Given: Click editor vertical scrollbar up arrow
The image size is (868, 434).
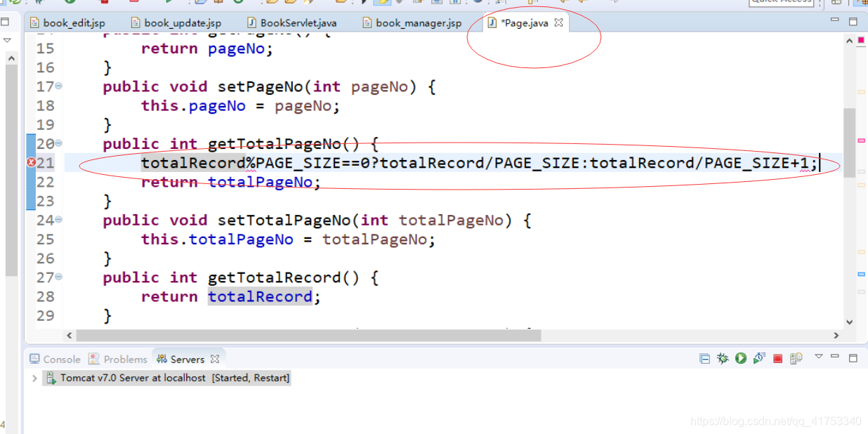Looking at the screenshot, I should coord(850,41).
